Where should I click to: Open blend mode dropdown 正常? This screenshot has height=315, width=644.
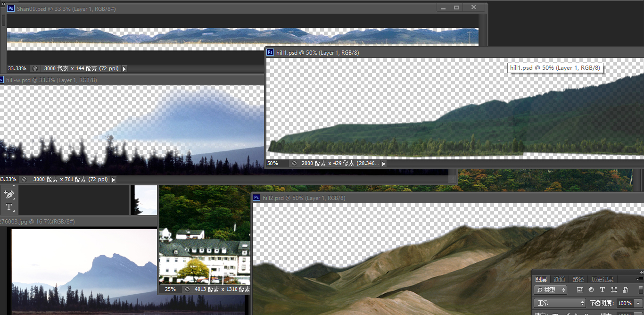pyautogui.click(x=560, y=303)
